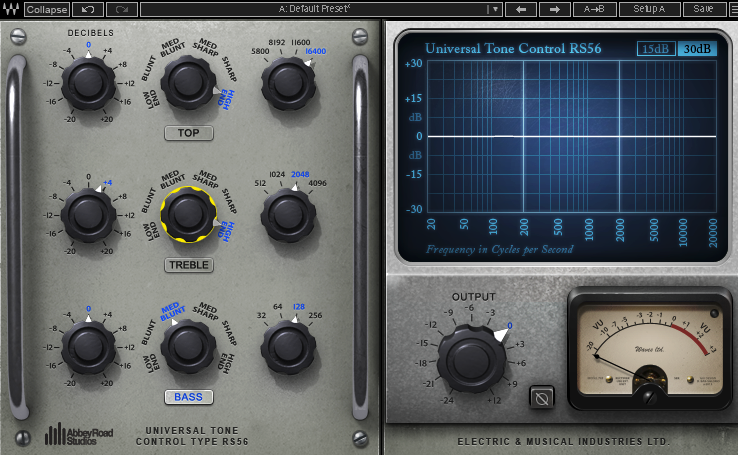Toggle the phase invert button
This screenshot has height=455, width=738.
coord(542,399)
